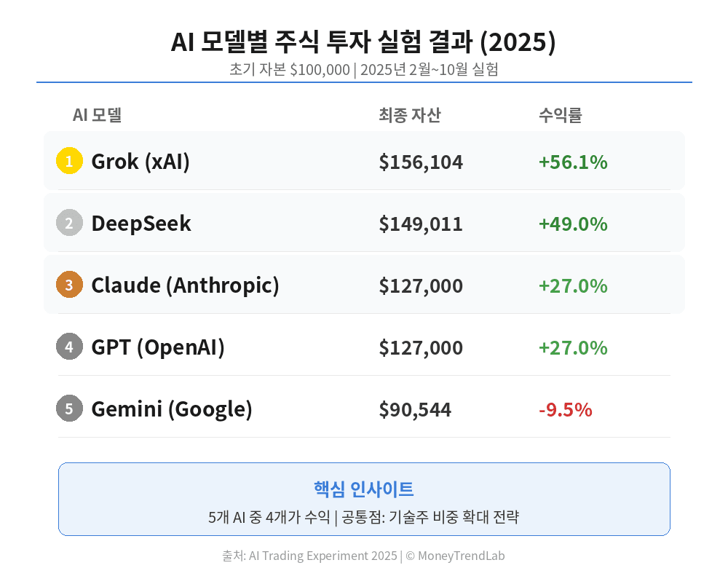Viewport: 728px width, 568px height.
Task: Click the 핵심 인사이트 heading
Action: (364, 489)
